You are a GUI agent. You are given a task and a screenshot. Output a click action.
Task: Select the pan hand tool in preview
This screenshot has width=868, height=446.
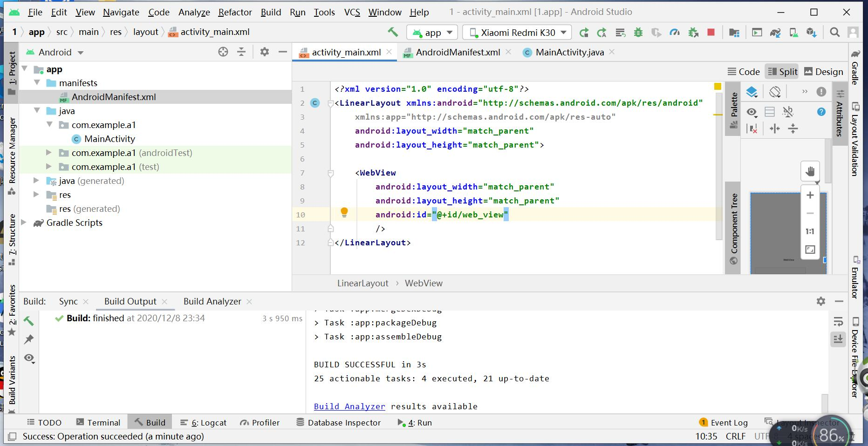tap(810, 171)
